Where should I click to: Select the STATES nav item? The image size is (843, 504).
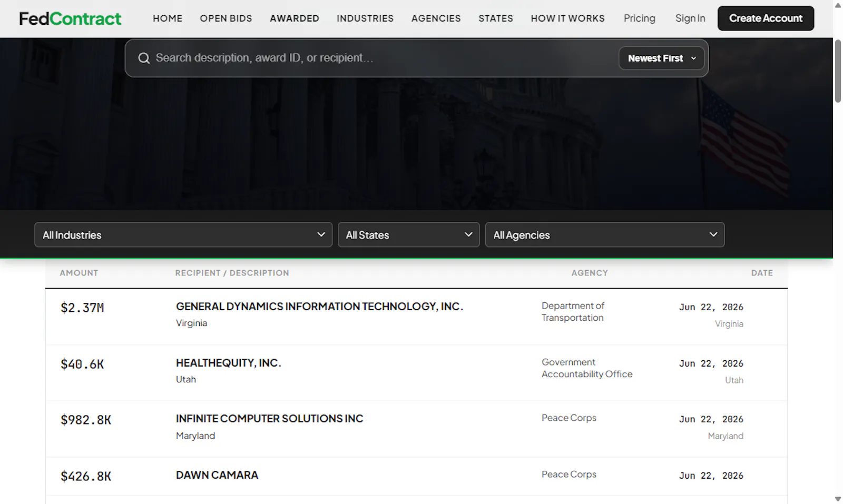click(x=496, y=18)
